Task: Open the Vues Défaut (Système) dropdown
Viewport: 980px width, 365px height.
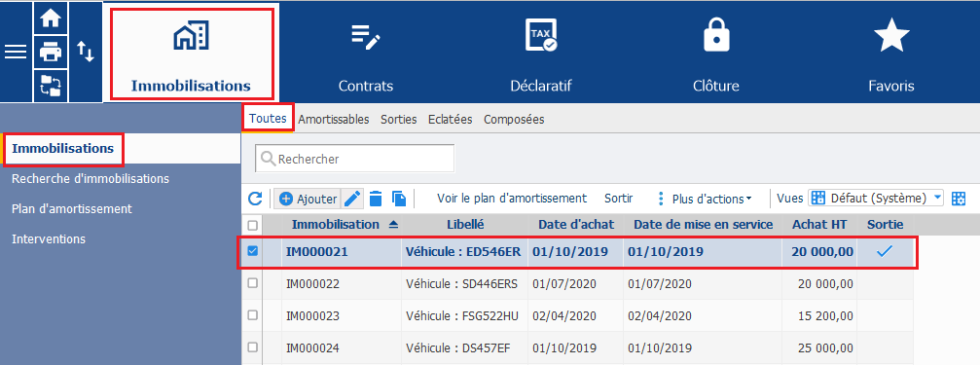Action: coord(876,199)
